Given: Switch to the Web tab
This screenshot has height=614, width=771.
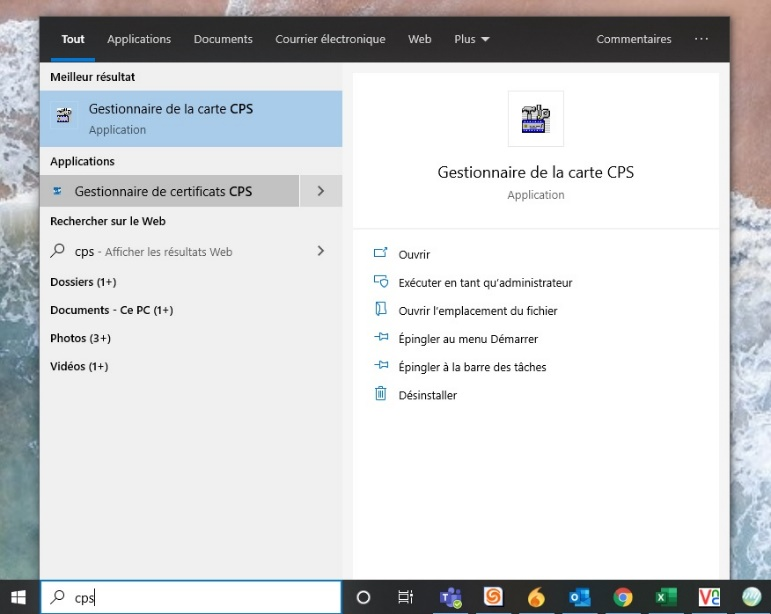Looking at the screenshot, I should click(419, 39).
